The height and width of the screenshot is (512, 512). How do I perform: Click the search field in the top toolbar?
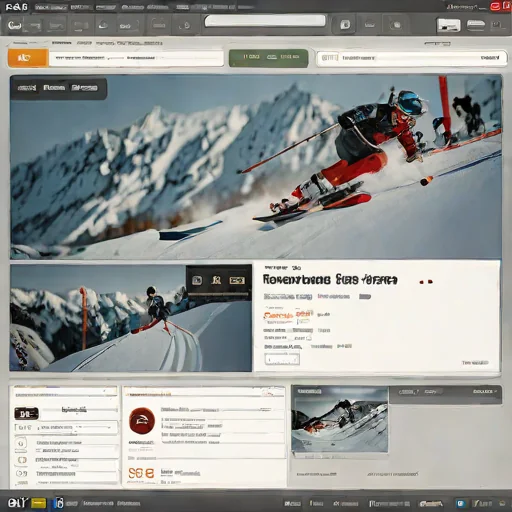coord(265,21)
